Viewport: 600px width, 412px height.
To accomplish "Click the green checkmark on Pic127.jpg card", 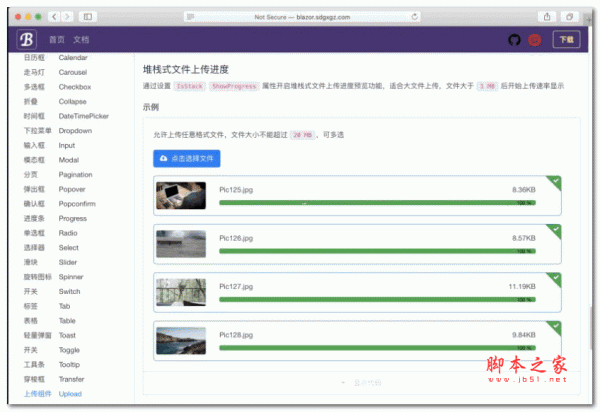I will pos(556,277).
